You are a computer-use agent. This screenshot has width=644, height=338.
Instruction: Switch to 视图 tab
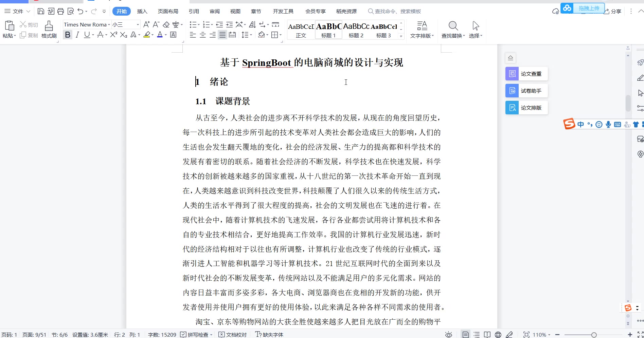(235, 11)
